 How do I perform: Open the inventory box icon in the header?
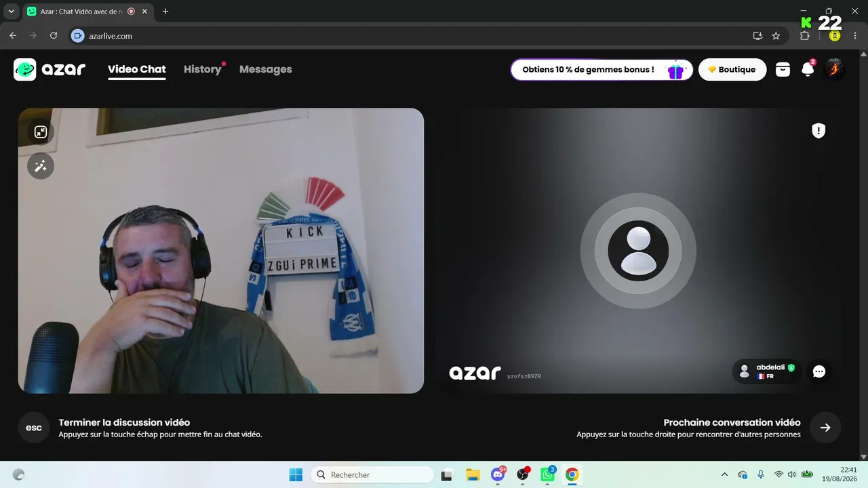[783, 69]
